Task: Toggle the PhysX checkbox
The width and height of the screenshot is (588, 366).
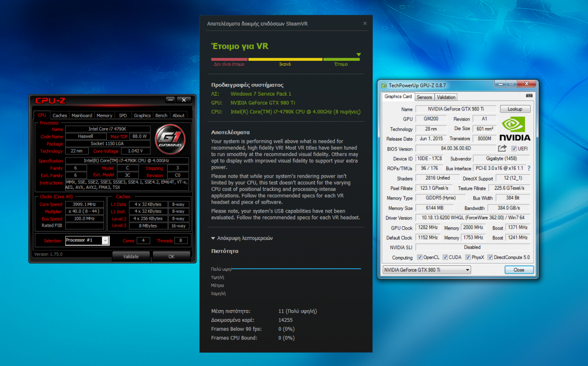Action: tap(468, 257)
